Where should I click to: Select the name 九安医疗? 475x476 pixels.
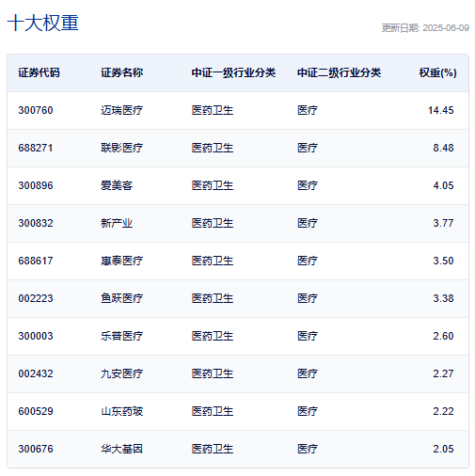tap(122, 373)
